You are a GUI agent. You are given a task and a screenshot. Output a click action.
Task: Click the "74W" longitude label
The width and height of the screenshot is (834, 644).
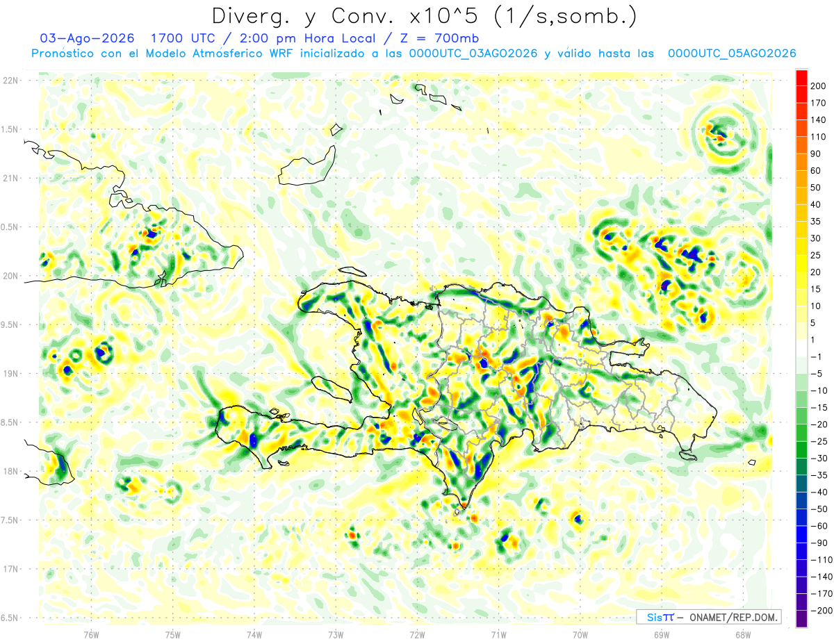[x=254, y=635]
